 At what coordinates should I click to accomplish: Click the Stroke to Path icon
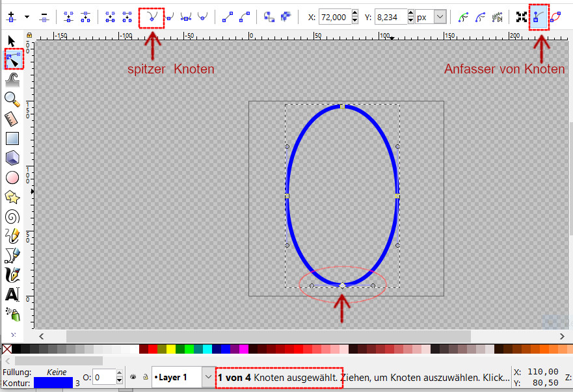286,17
